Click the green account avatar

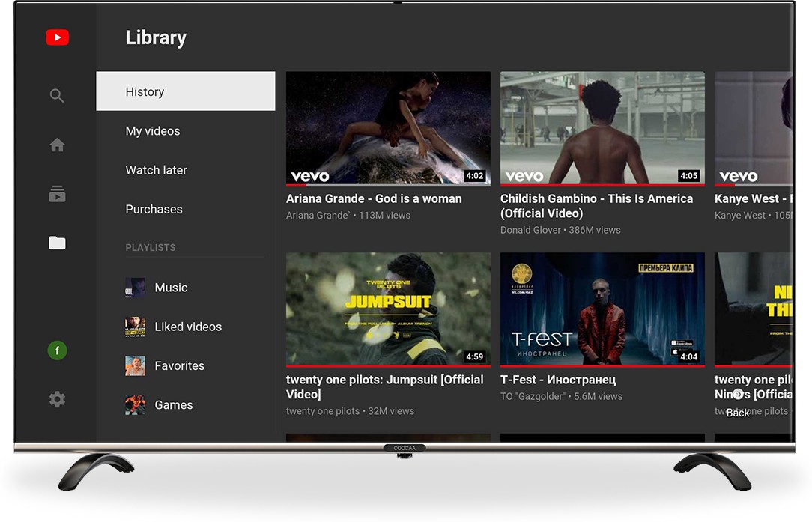point(57,350)
